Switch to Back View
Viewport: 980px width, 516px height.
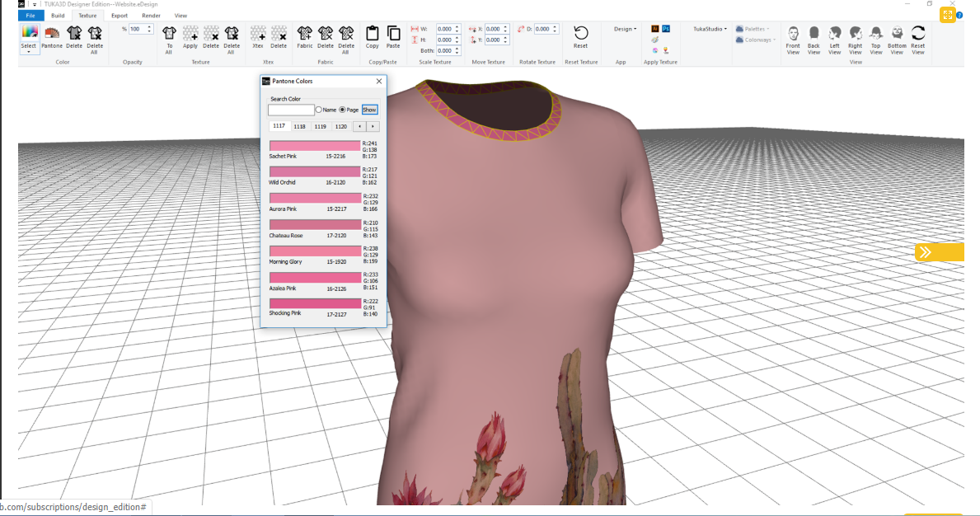point(814,38)
